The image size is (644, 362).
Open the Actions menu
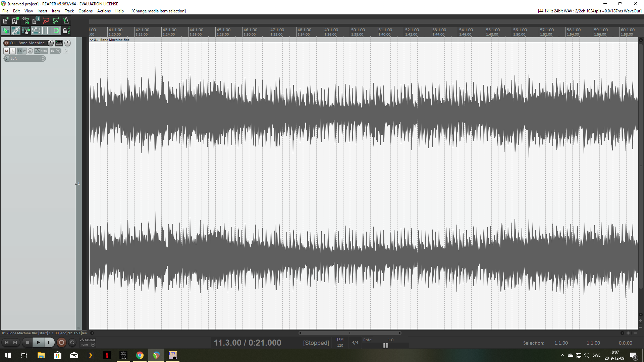point(104,11)
